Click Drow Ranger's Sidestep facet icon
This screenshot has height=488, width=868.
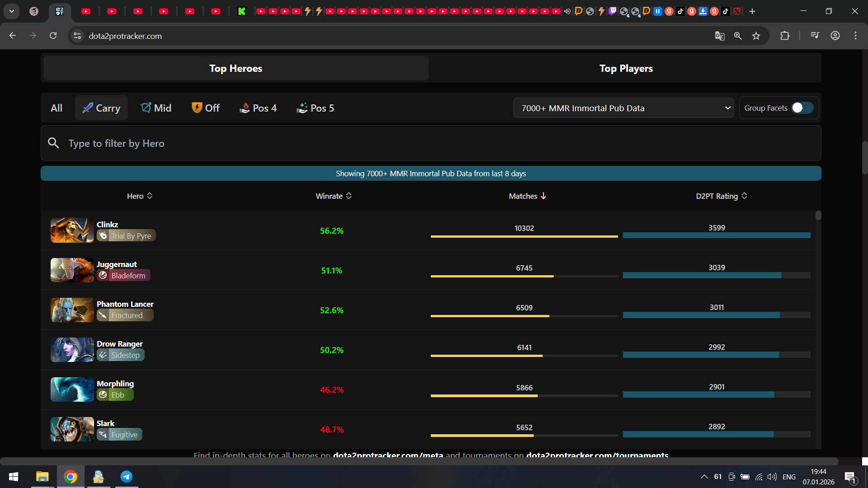click(x=103, y=355)
